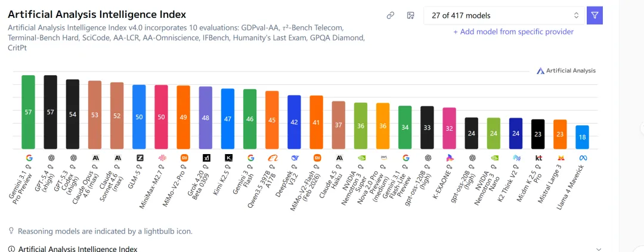Click the blue Llama 4 Maverick bar

(582, 137)
